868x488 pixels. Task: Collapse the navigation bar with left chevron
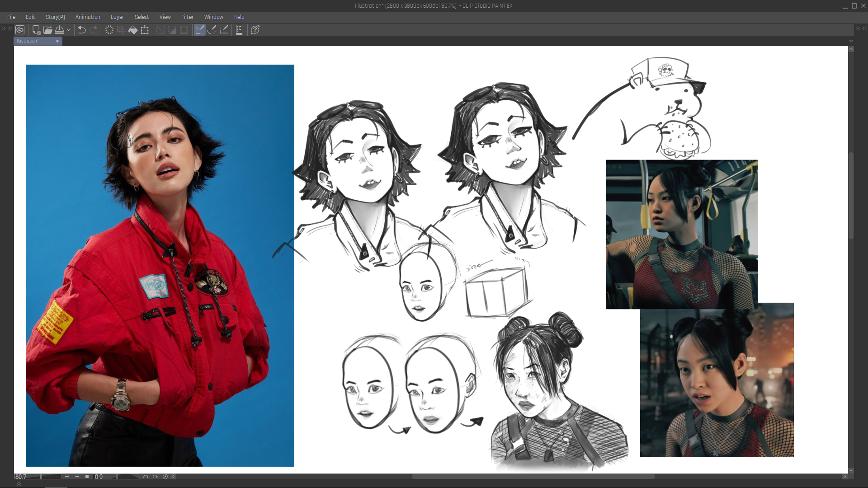[x=174, y=477]
